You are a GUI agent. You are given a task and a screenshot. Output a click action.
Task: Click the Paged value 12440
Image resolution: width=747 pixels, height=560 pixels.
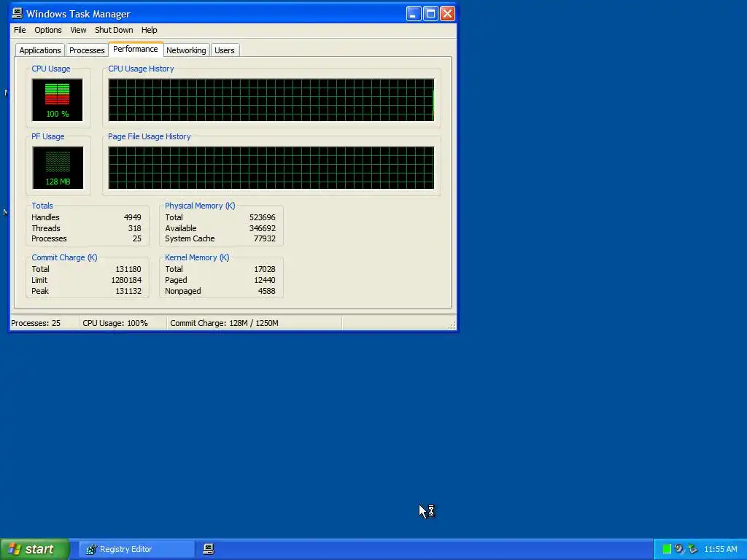264,280
